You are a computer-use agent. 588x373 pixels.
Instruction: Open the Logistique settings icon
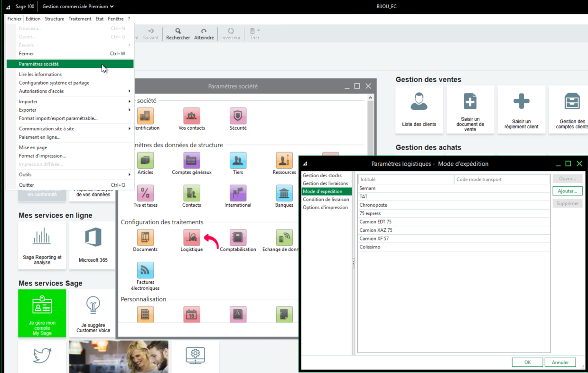192,238
